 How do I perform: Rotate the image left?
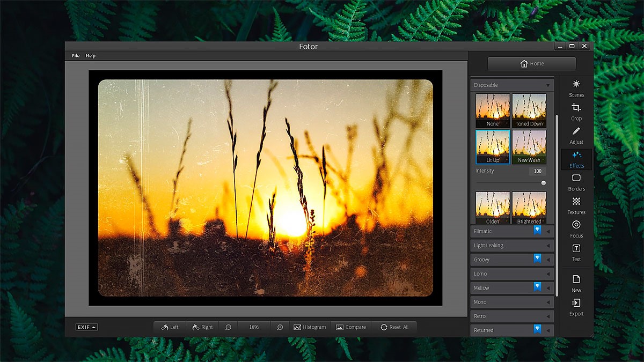(170, 327)
